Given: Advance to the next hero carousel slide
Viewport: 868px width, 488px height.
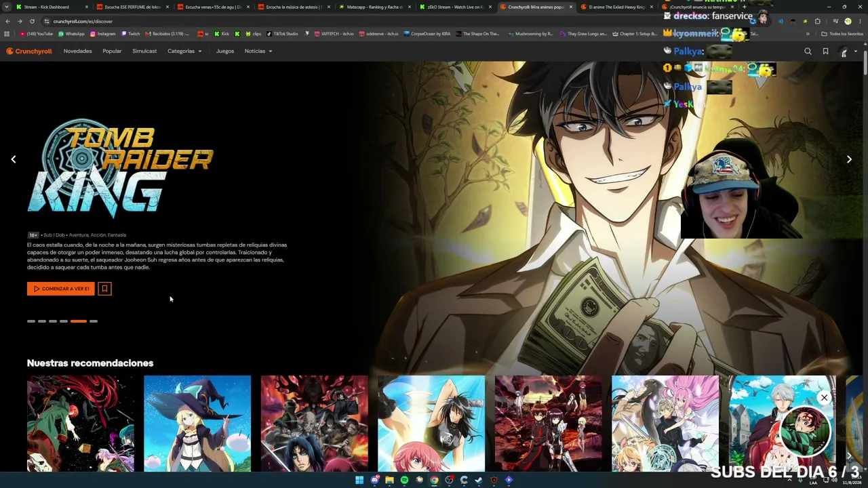Looking at the screenshot, I should click(x=849, y=159).
